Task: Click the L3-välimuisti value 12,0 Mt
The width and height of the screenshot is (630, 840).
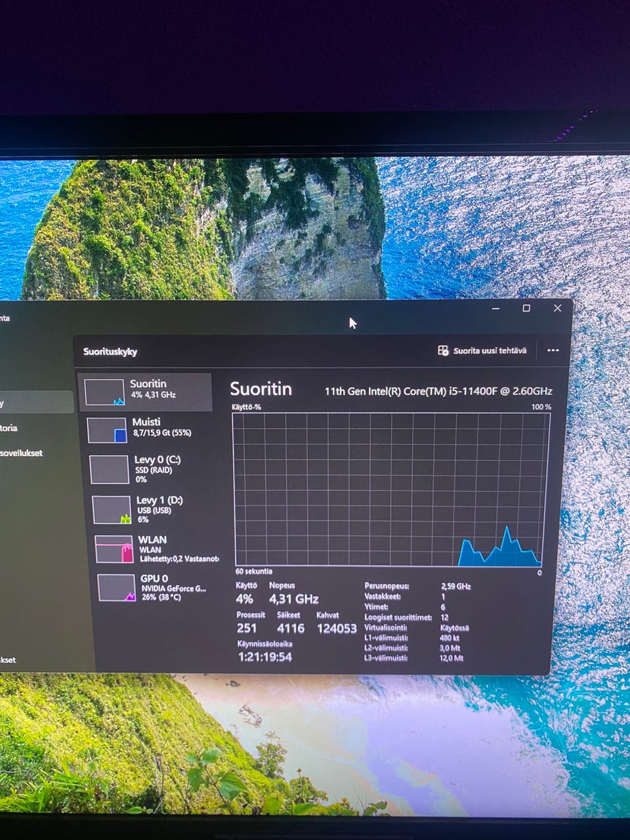Action: pos(451,658)
